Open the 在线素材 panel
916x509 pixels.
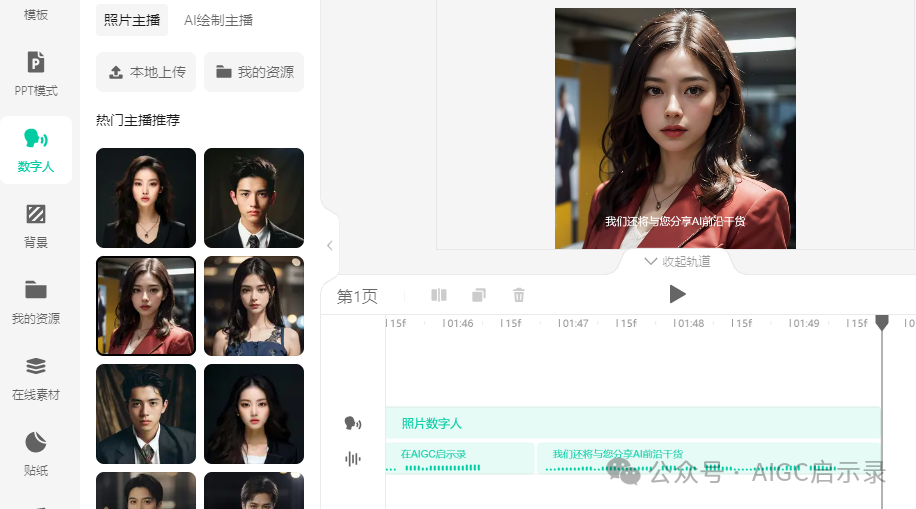point(36,378)
